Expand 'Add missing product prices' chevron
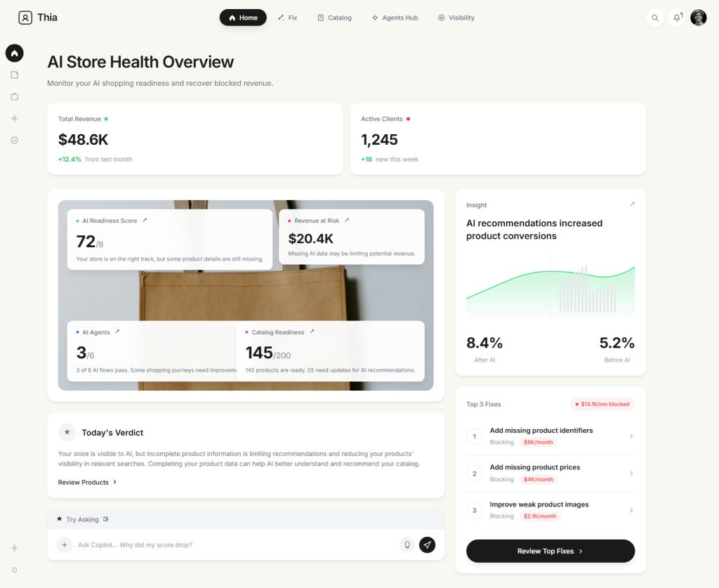This screenshot has height=588, width=719. pos(631,473)
